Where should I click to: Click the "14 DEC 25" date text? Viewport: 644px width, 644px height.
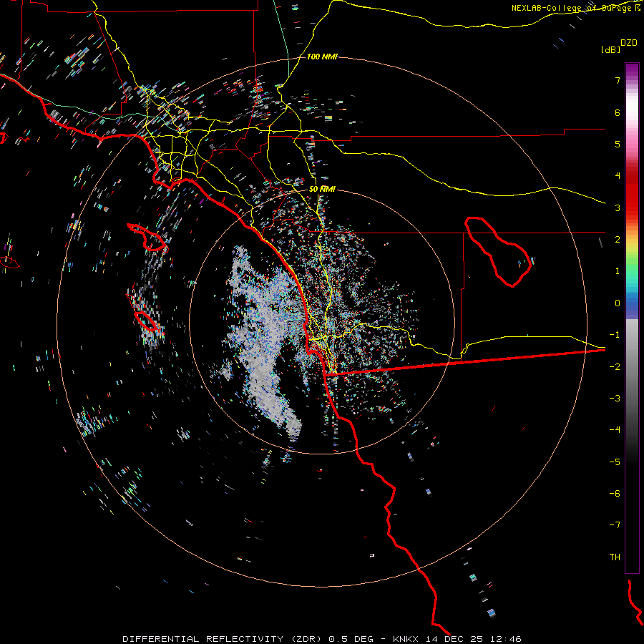click(454, 639)
